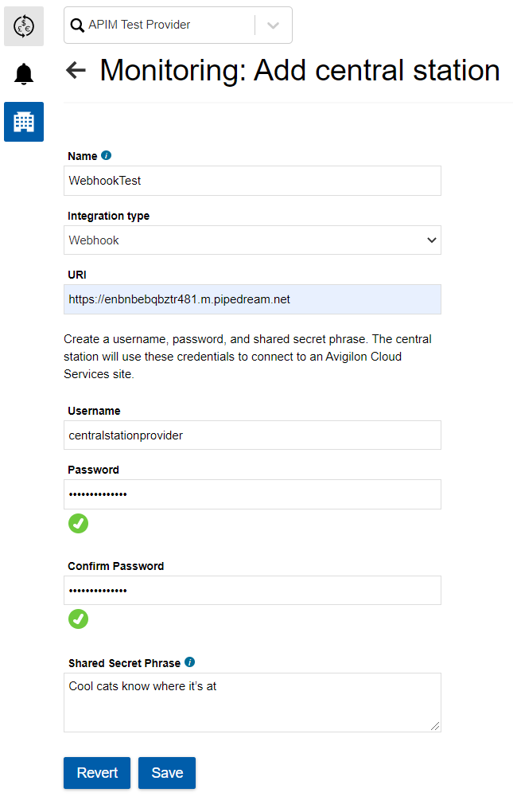The height and width of the screenshot is (812, 513).
Task: Click into the Confirm Password field
Action: [x=252, y=590]
